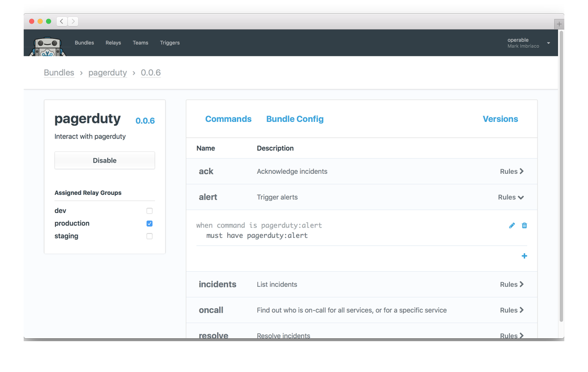Image resolution: width=588 pixels, height=372 pixels.
Task: Open the Relays nav menu item
Action: 113,43
